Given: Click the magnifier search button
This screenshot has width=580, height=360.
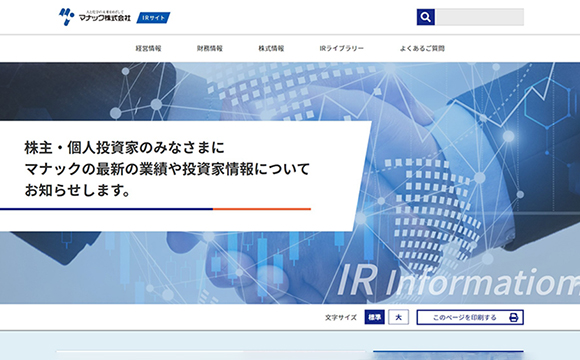Looking at the screenshot, I should (426, 17).
